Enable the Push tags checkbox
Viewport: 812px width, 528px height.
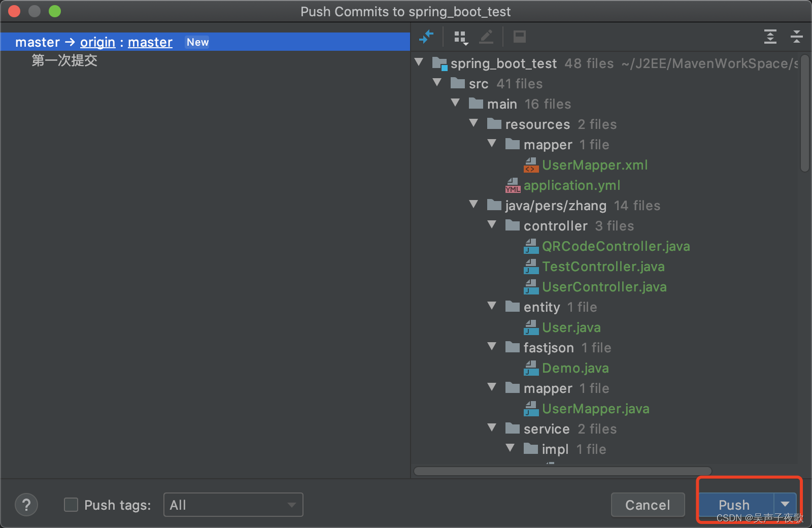tap(71, 505)
